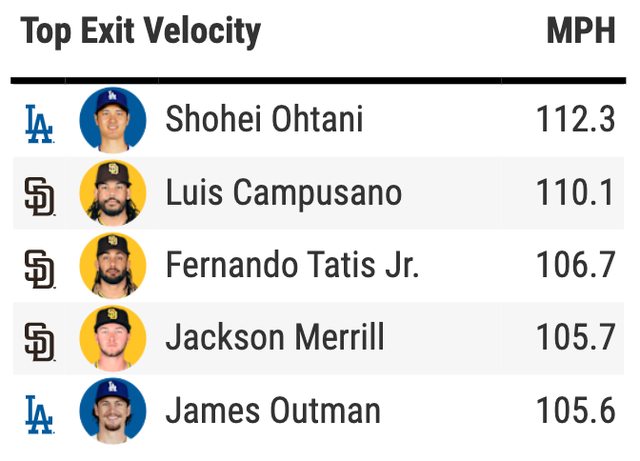Image resolution: width=640 pixels, height=461 pixels.
Task: Select the Jackson Merrill name link
Action: tap(275, 340)
